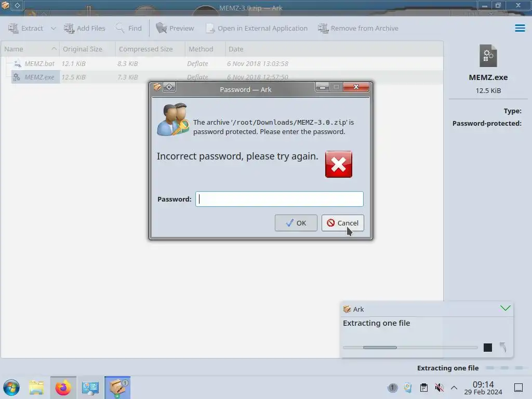The width and height of the screenshot is (532, 399).
Task: Expand hidden system tray icons
Action: click(x=454, y=388)
